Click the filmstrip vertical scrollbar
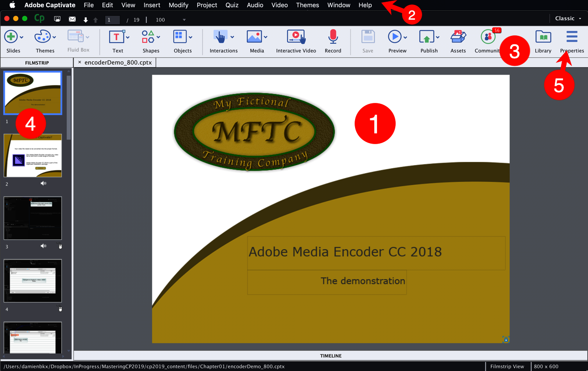Viewport: 588px width, 371px height. 69,107
